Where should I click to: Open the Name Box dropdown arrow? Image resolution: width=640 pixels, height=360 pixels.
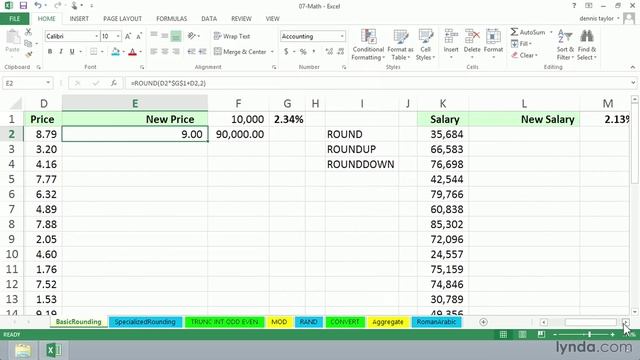48,83
